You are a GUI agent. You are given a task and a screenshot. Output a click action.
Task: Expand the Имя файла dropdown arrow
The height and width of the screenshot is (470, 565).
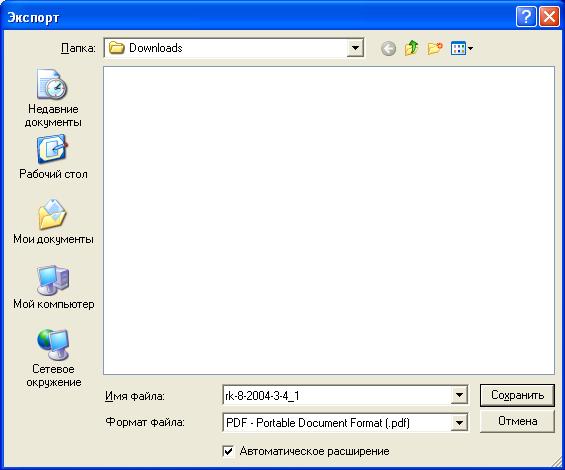pos(459,395)
